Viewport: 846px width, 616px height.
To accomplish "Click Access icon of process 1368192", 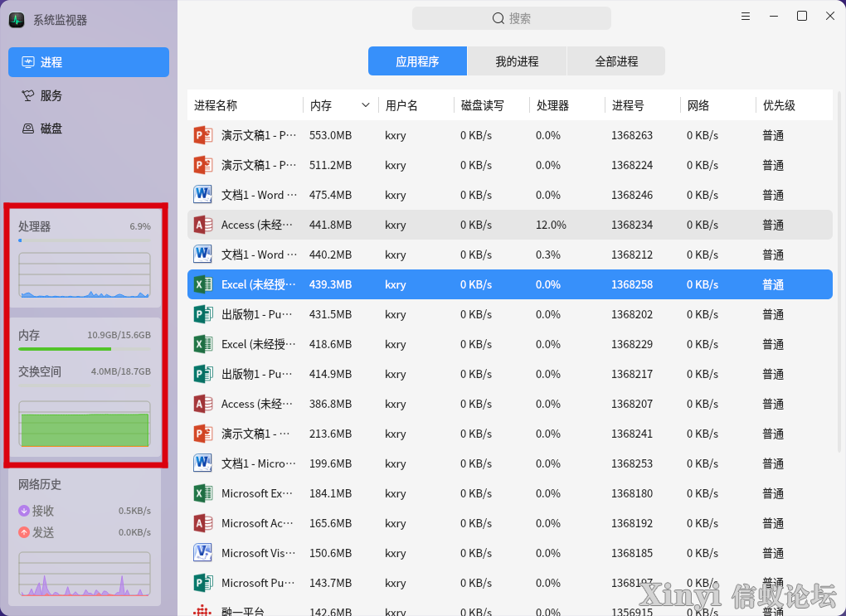I will pyautogui.click(x=203, y=523).
